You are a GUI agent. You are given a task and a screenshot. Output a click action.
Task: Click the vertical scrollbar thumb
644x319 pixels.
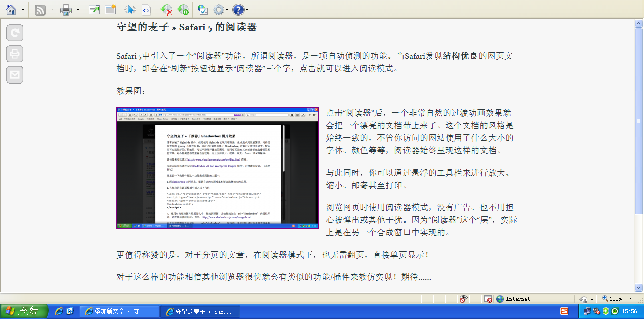tap(639, 122)
